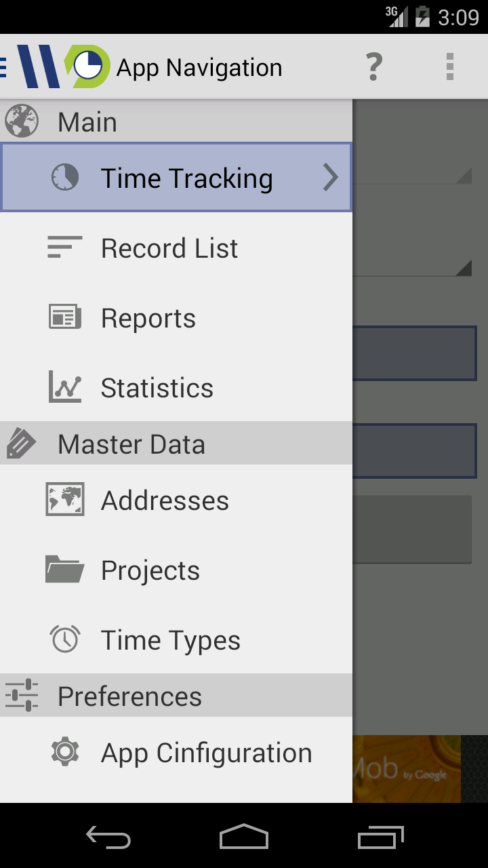Tap the list lines icon for Record List
This screenshot has width=488, height=868.
65,248
